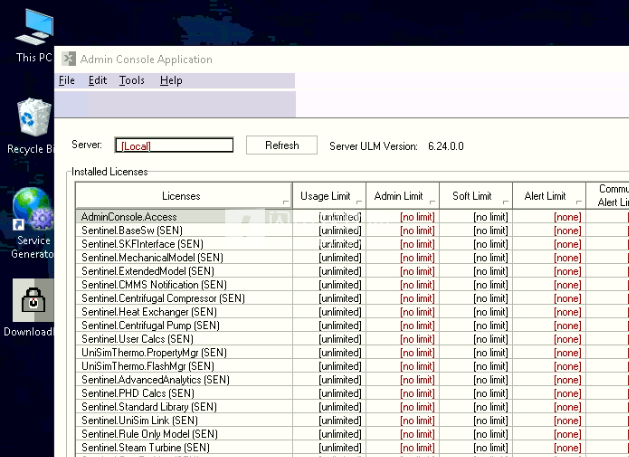Select the Sentinel.Rule Only Model (SEN) license
The height and width of the screenshot is (457, 629).
[184, 434]
